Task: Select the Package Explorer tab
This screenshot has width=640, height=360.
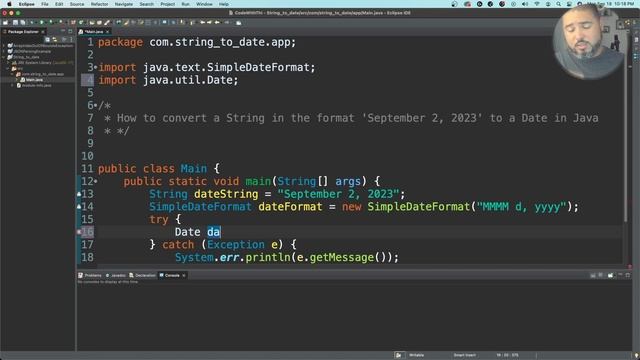Action: 23,31
